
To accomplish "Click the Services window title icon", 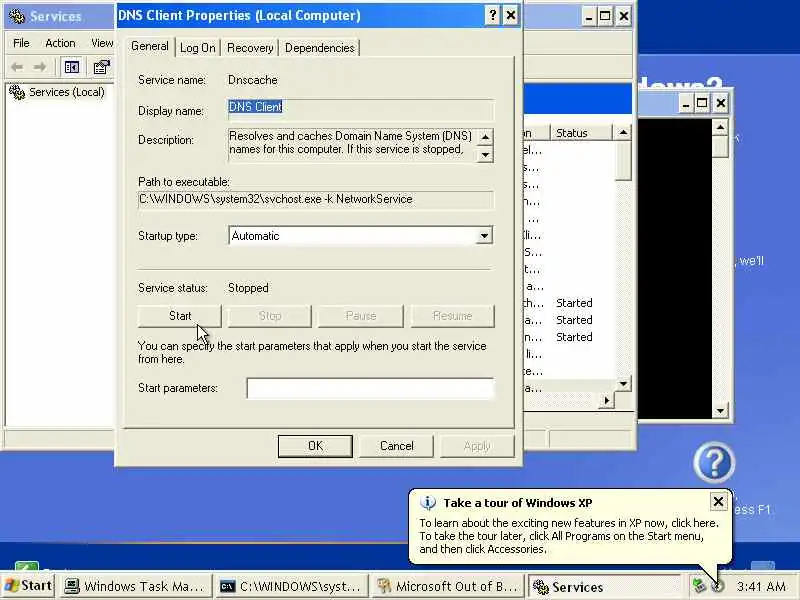I will (16, 16).
